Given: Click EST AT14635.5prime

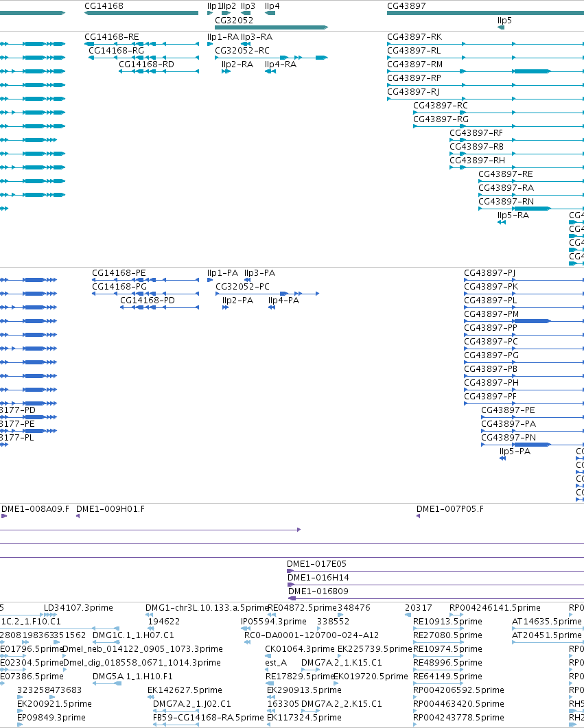Looking at the screenshot, I should coord(546,621).
